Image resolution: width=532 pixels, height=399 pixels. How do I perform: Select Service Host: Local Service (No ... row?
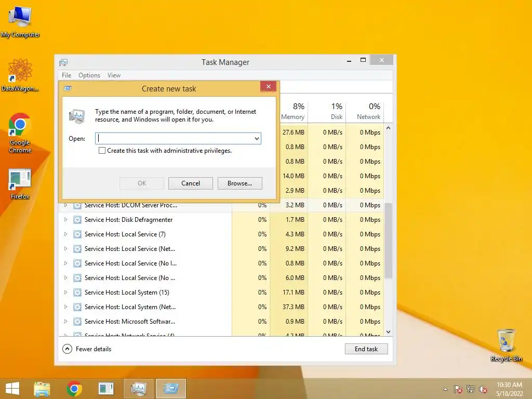click(222, 278)
